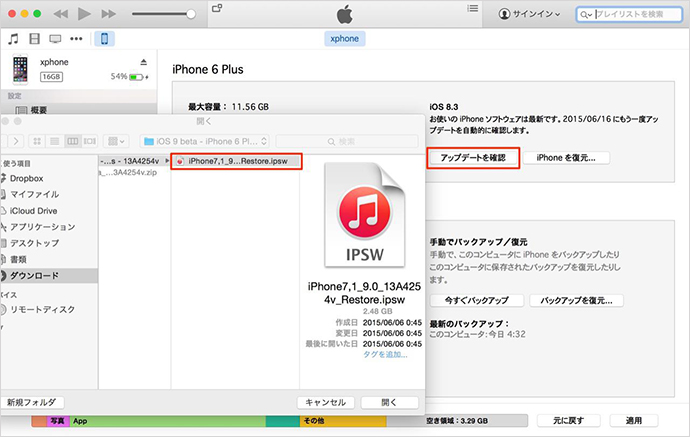Go forward in the open dialog

(x=16, y=141)
